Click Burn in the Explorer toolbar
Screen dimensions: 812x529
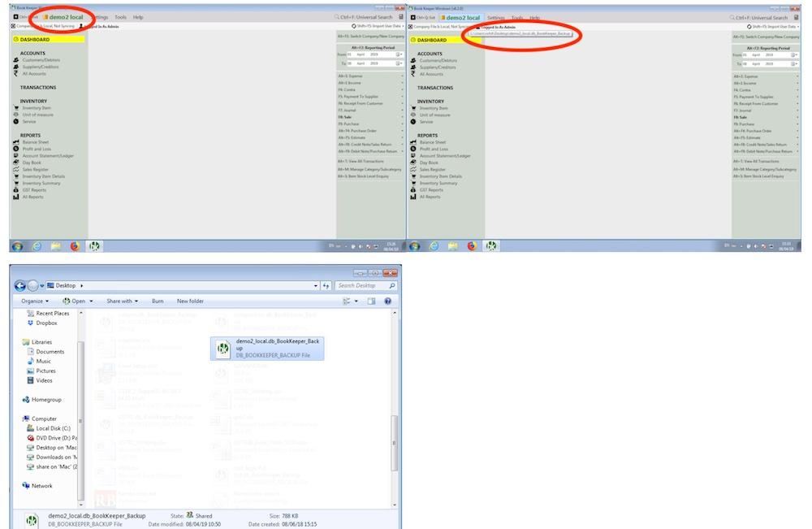(x=158, y=301)
